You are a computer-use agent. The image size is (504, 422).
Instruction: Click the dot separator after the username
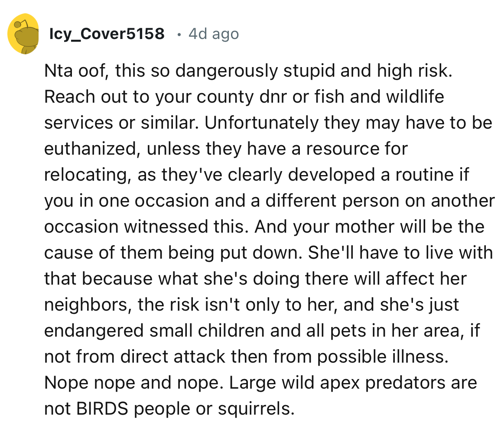click(x=179, y=35)
